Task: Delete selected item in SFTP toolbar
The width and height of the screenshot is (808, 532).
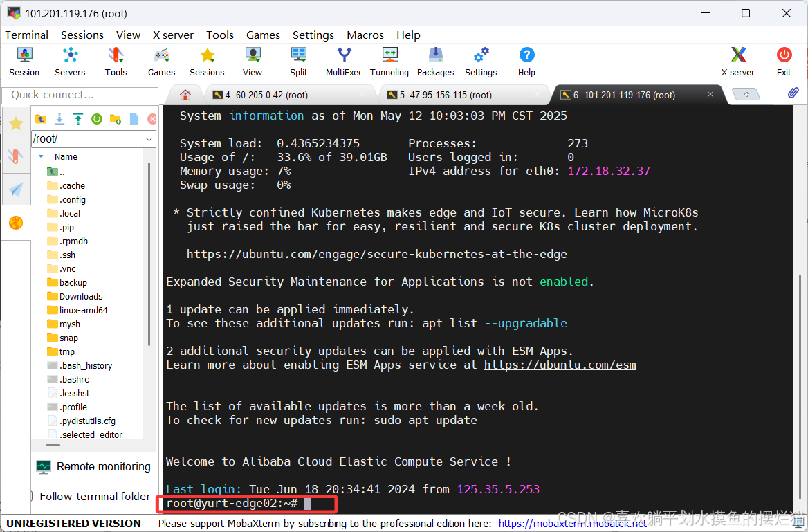Action: click(x=152, y=119)
